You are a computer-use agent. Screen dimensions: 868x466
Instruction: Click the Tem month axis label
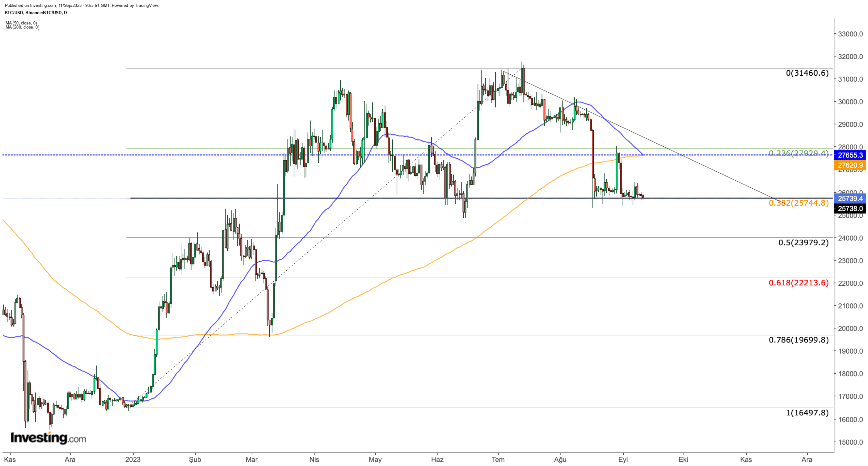point(498,459)
